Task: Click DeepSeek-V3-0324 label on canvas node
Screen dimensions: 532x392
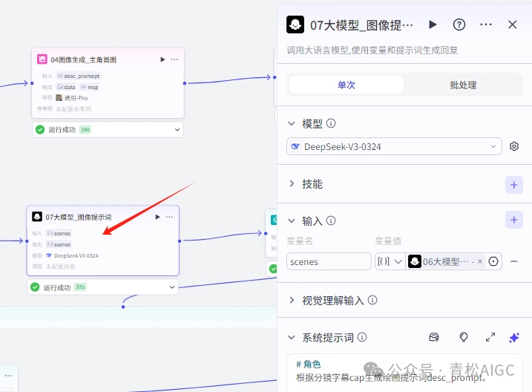Action: [x=76, y=255]
